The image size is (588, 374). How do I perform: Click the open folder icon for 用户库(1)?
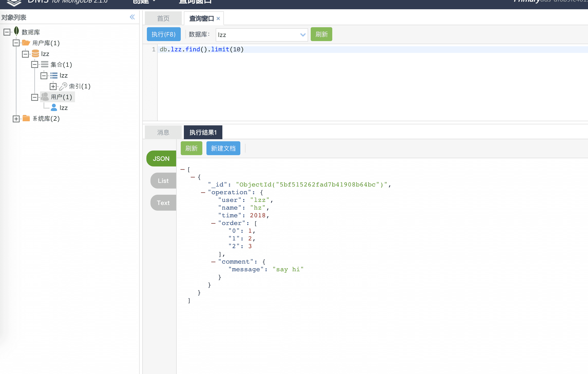tap(26, 43)
